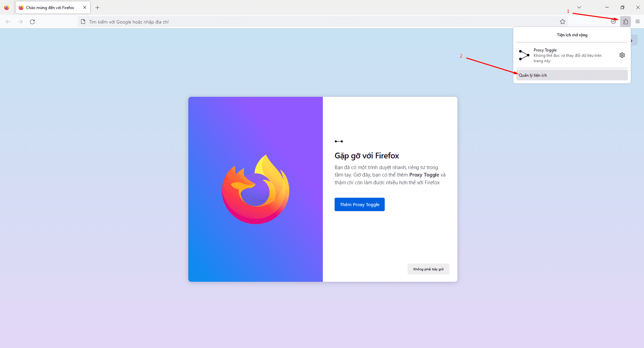Click the 'Gặp gỡ với Firefox' heading
The width and height of the screenshot is (644, 348).
[x=367, y=156]
